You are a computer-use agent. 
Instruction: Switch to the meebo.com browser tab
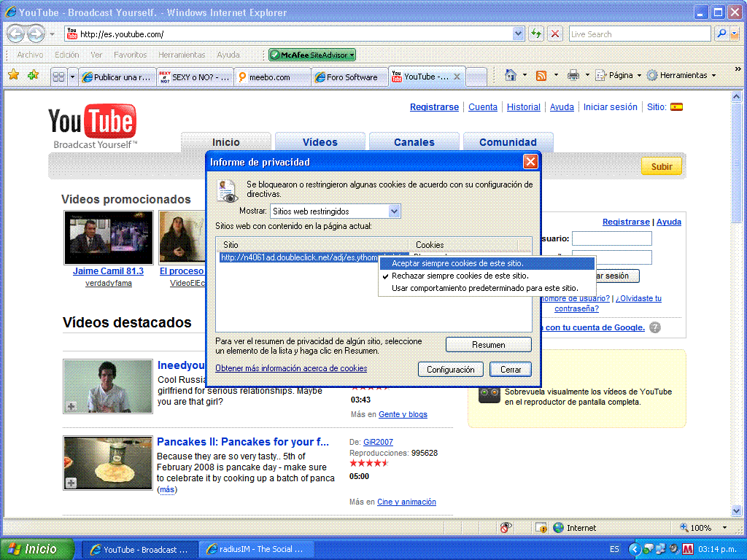pos(271,77)
